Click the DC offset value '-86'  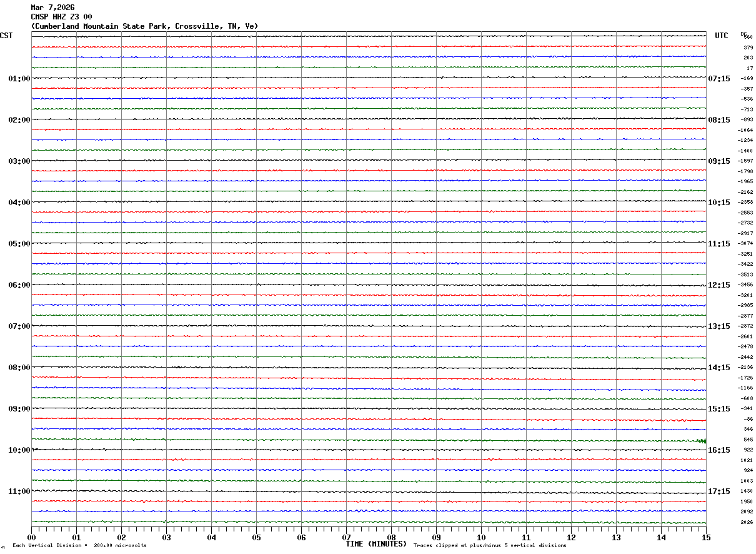pos(748,419)
